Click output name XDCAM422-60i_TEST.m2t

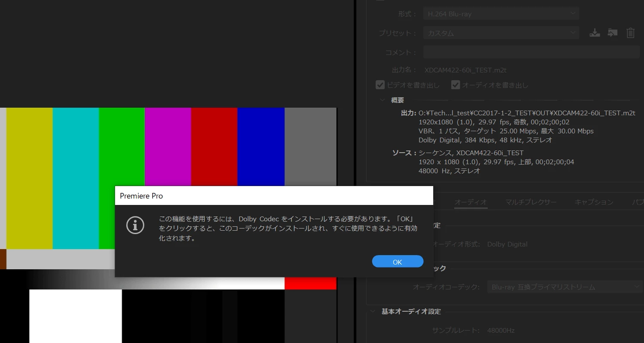(465, 70)
